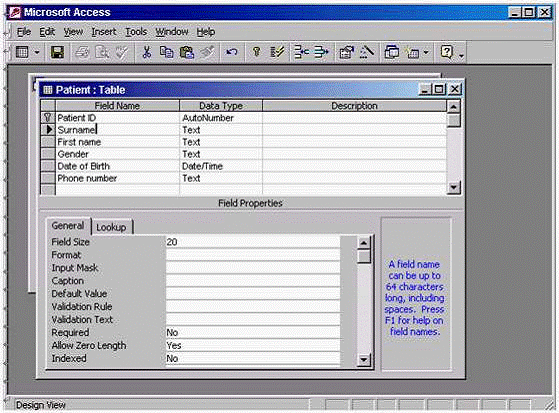Click the Paste clipboard icon
This screenshot has height=413, width=559.
point(186,52)
